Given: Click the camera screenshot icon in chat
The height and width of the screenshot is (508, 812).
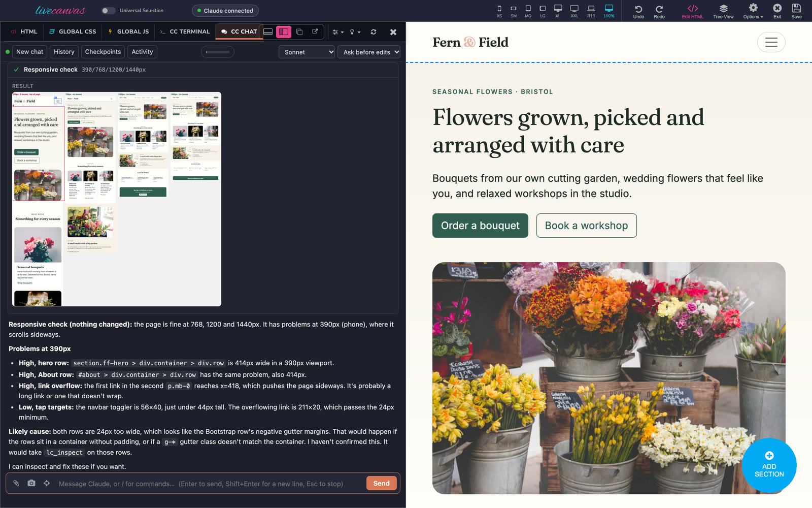Looking at the screenshot, I should (x=31, y=483).
